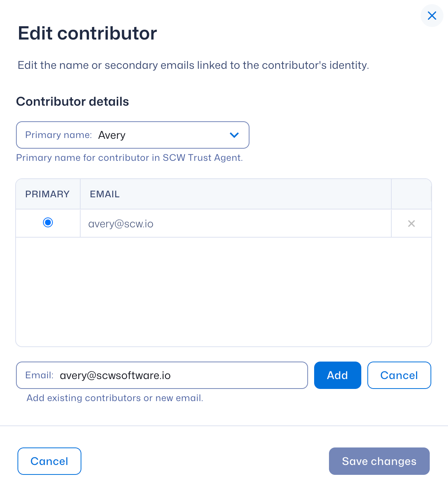Click the PRIMARY column header
Viewport: 448px width, 495px height.
point(48,194)
